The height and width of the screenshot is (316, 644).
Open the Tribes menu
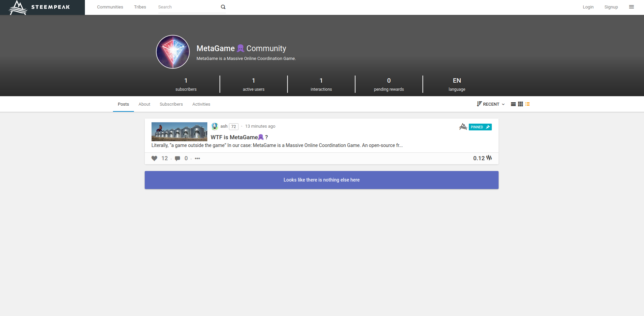[x=140, y=7]
